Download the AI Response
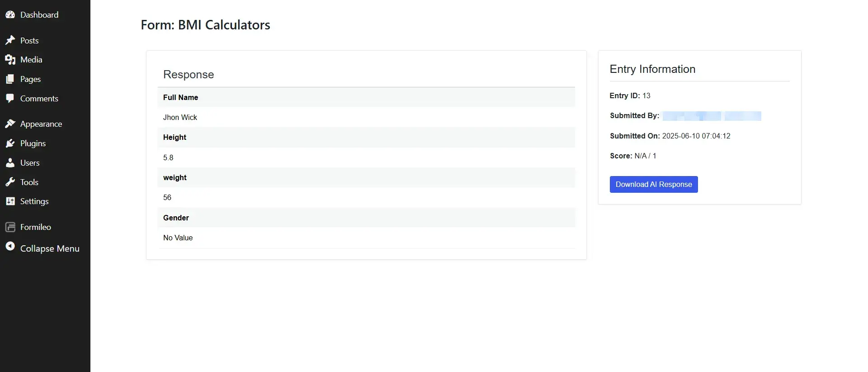 [x=653, y=184]
